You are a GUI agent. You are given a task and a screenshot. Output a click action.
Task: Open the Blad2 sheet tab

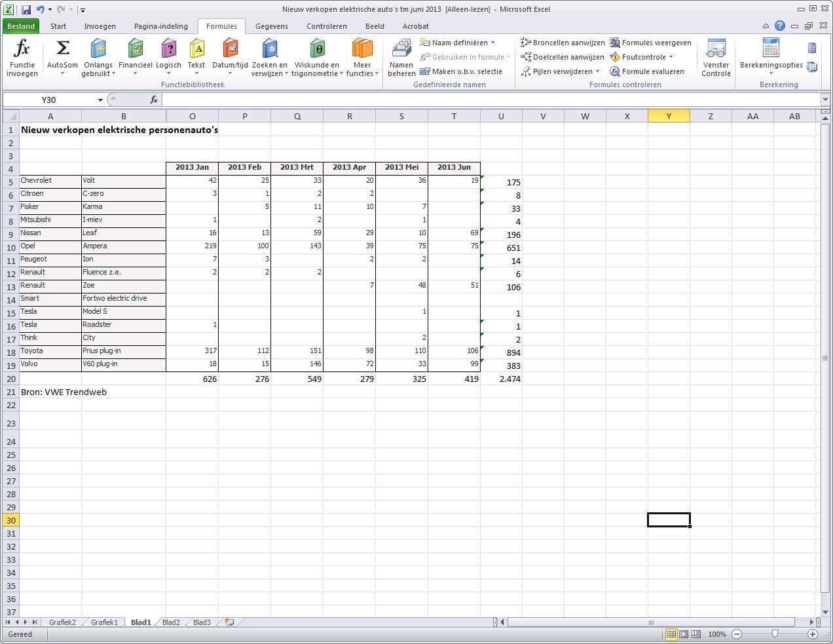click(x=171, y=622)
